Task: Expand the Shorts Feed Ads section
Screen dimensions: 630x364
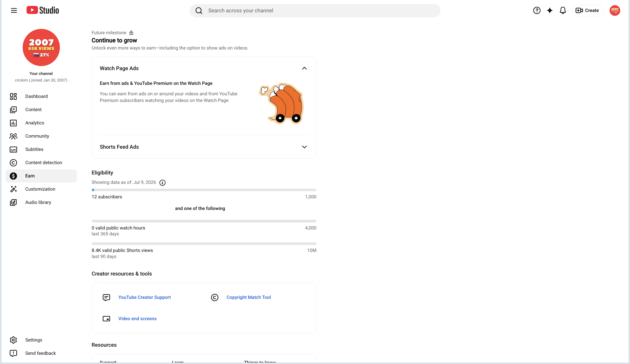Action: (304, 147)
